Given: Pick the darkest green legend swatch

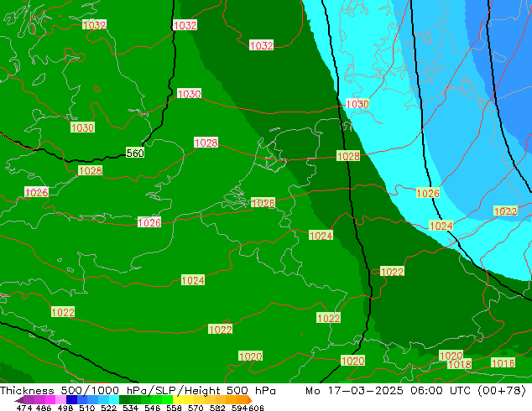Looking at the screenshot, I should point(124,400).
